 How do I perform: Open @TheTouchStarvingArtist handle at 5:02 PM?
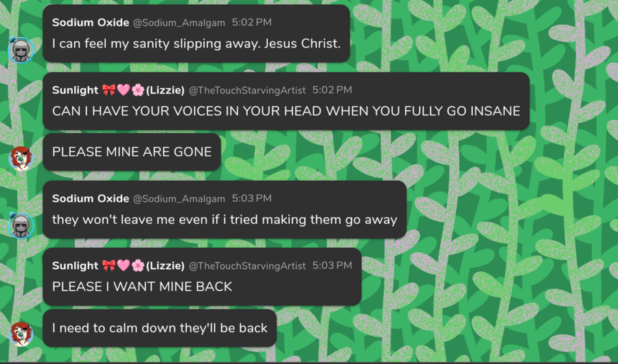247,90
